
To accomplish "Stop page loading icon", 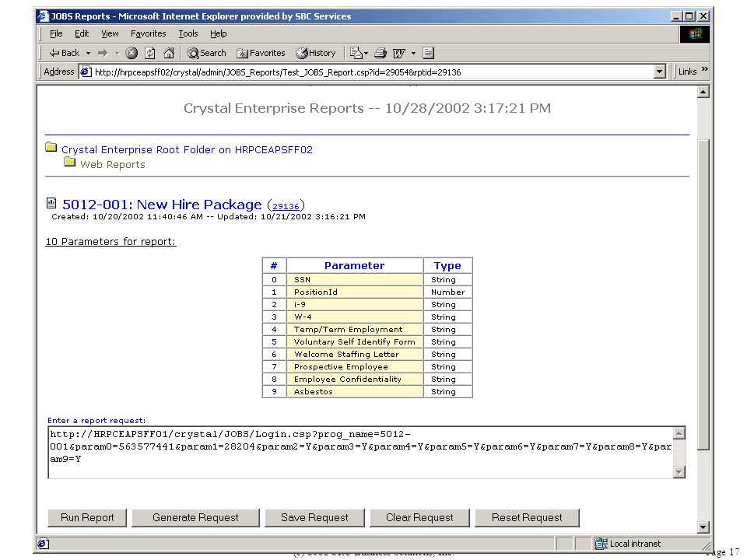I will [132, 53].
